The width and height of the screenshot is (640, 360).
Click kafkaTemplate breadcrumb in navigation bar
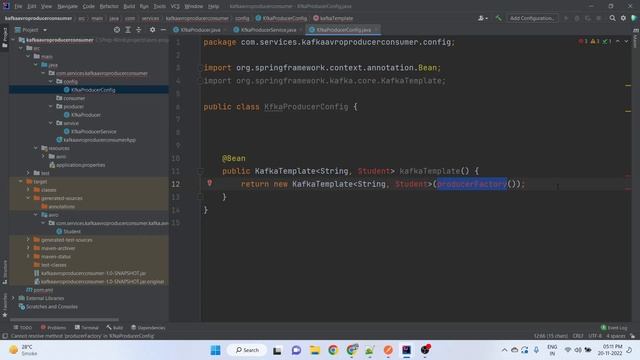click(x=333, y=18)
